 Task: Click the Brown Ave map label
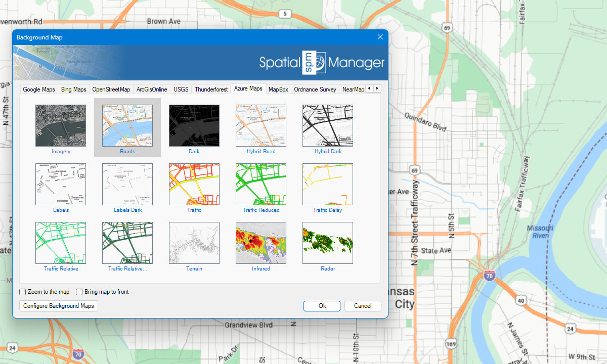(164, 21)
